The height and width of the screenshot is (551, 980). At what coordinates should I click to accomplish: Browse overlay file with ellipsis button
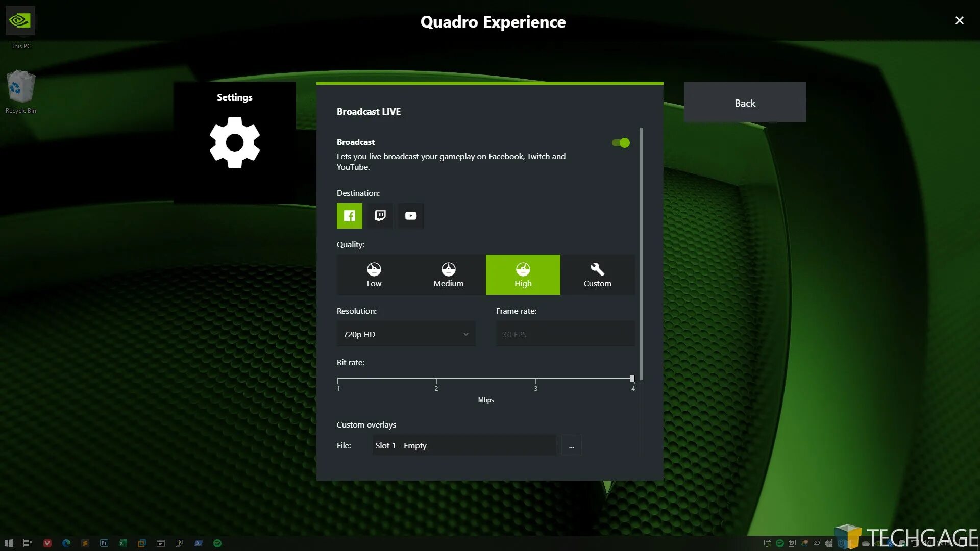click(571, 445)
